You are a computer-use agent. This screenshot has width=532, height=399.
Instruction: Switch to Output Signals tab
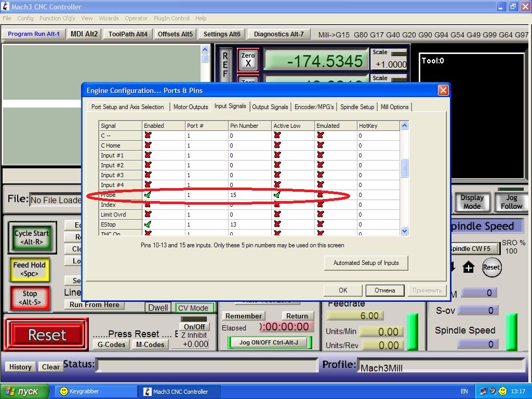point(270,107)
